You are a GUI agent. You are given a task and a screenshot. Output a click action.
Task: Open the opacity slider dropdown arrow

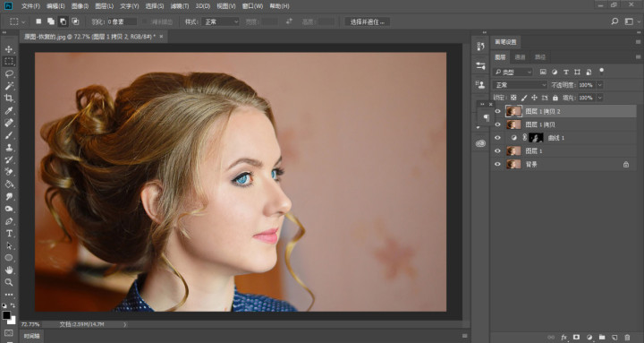point(599,85)
